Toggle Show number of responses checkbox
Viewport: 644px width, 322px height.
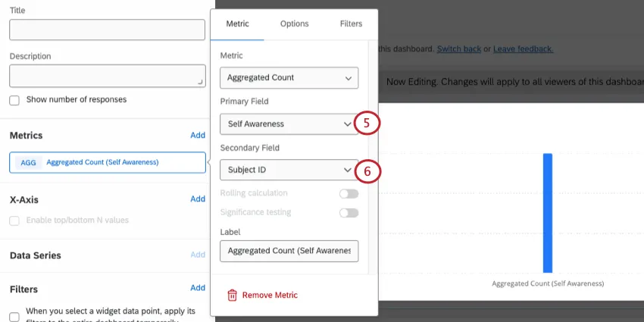point(14,100)
